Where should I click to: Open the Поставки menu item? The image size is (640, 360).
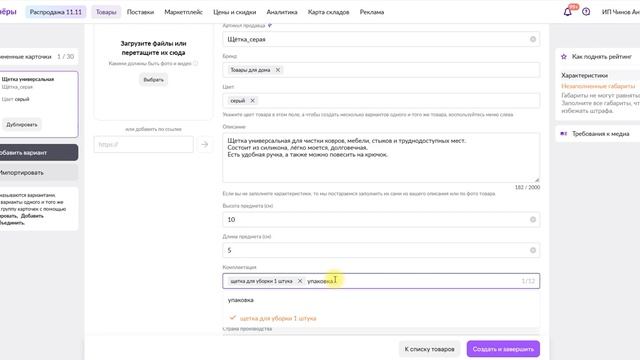click(x=140, y=12)
